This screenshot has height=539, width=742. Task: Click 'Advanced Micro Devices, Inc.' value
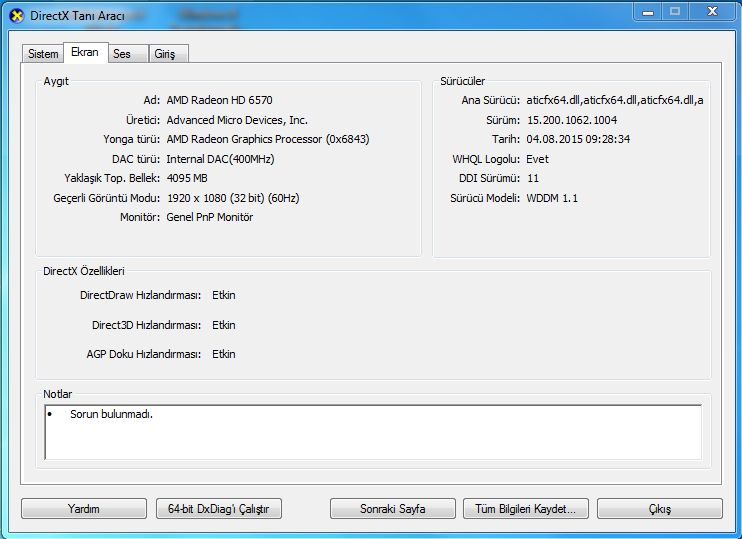(x=237, y=120)
